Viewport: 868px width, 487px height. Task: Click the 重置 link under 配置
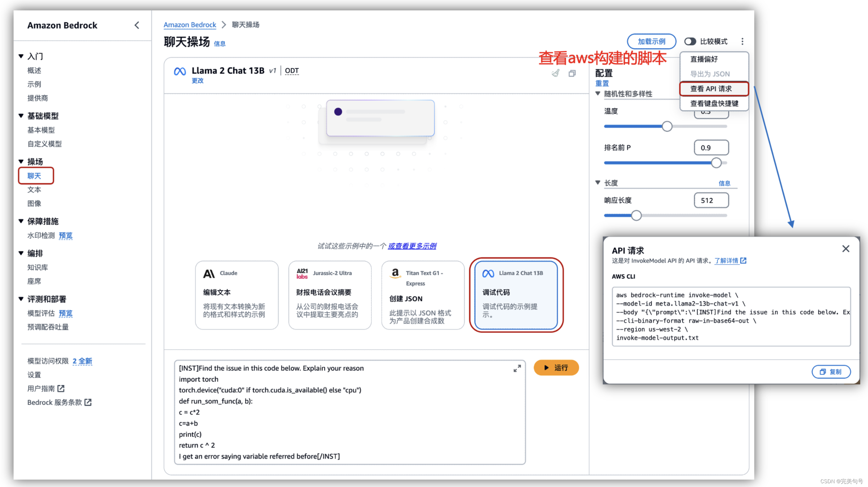point(602,83)
